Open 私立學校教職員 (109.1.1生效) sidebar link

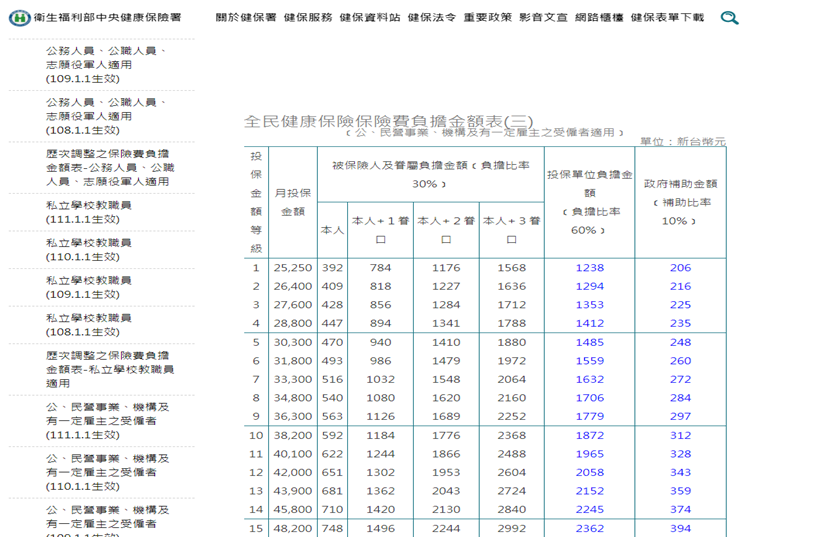point(89,288)
